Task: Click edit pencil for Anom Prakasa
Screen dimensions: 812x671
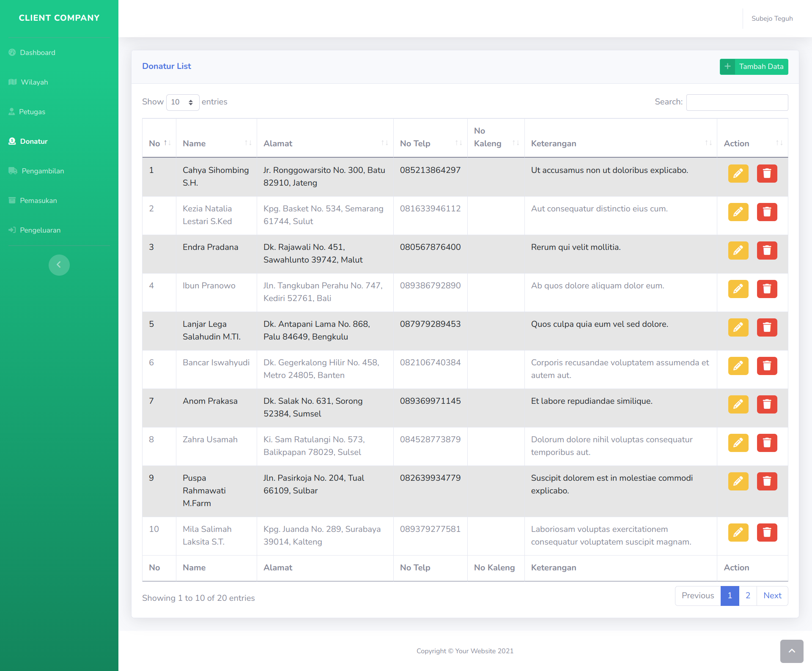Action: (x=738, y=404)
